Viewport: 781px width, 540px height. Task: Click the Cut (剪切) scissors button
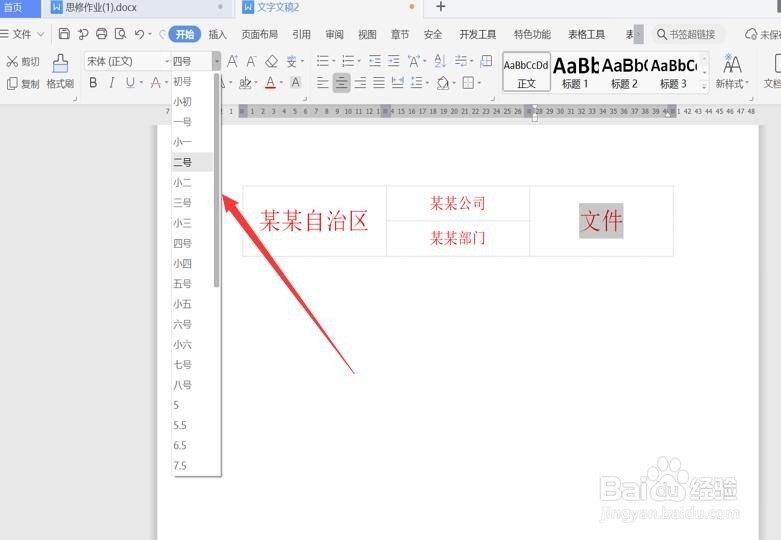[22, 62]
